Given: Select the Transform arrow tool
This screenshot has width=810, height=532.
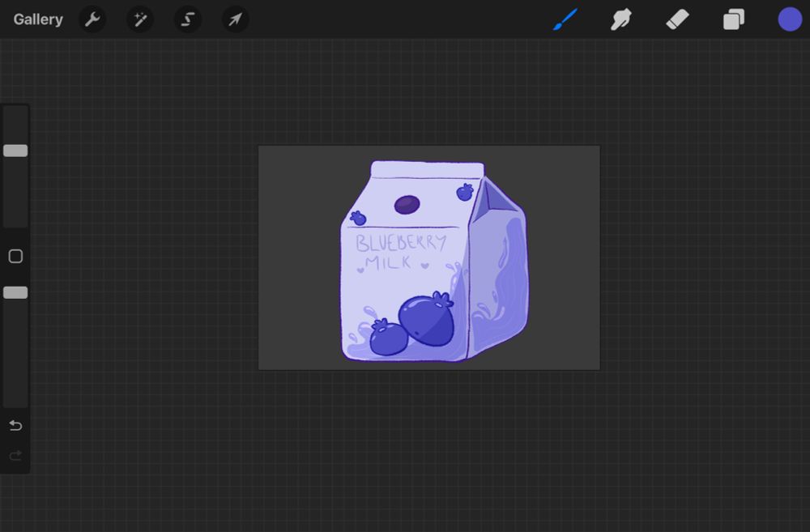Looking at the screenshot, I should (x=235, y=19).
